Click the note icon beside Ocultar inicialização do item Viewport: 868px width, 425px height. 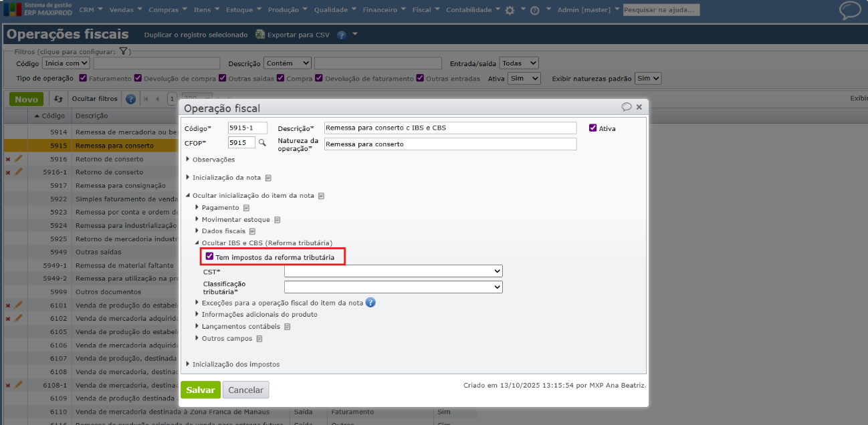pos(321,196)
